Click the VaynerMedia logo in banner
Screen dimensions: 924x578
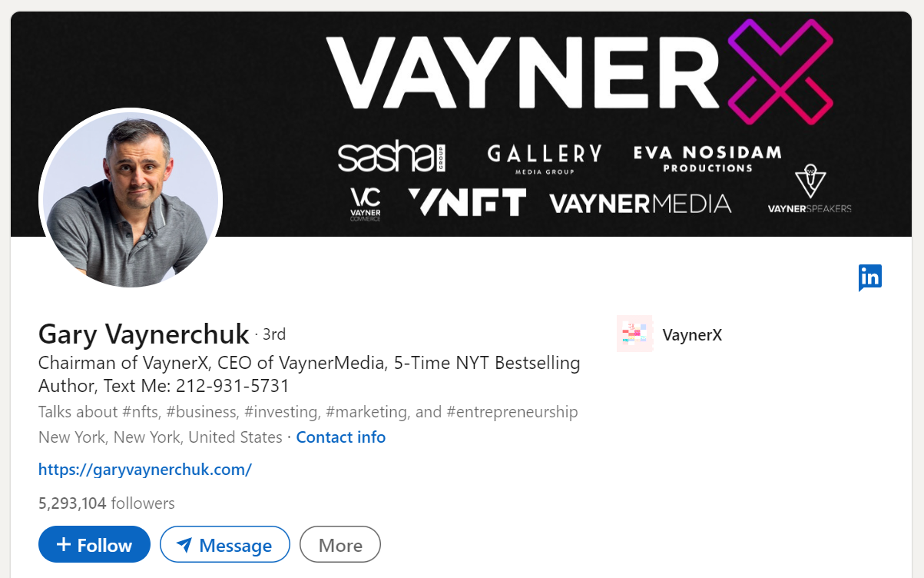641,204
